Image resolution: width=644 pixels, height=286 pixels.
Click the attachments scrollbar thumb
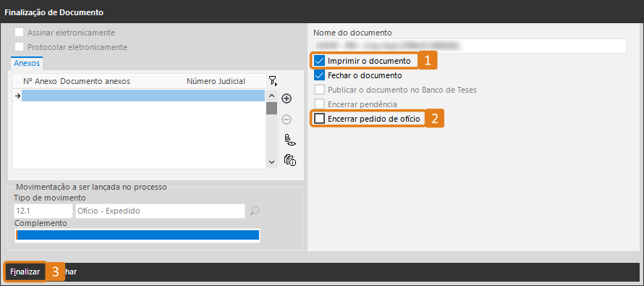click(271, 108)
